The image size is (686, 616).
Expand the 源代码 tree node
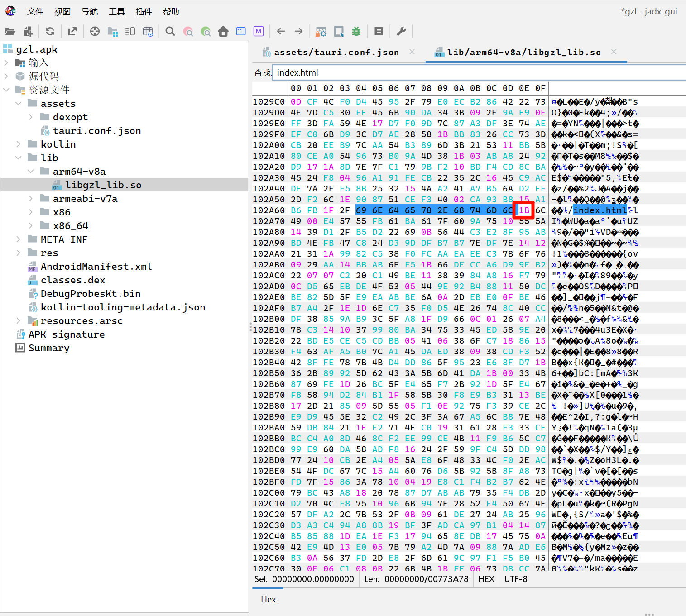6,76
